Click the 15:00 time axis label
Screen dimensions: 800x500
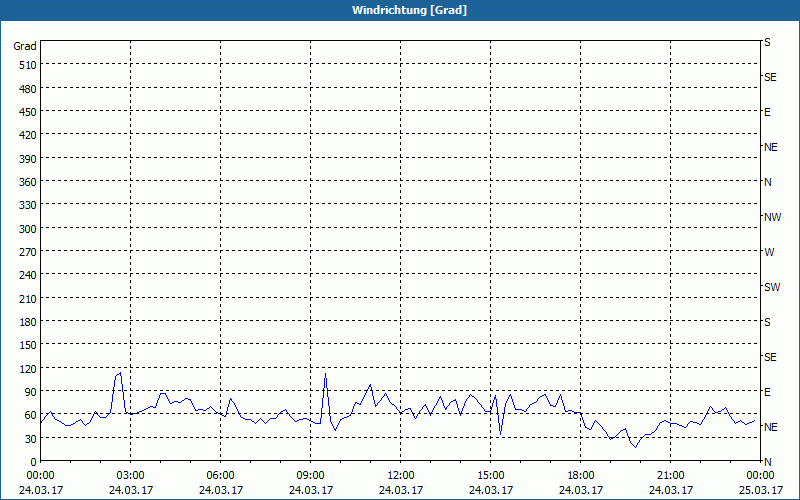tap(490, 476)
